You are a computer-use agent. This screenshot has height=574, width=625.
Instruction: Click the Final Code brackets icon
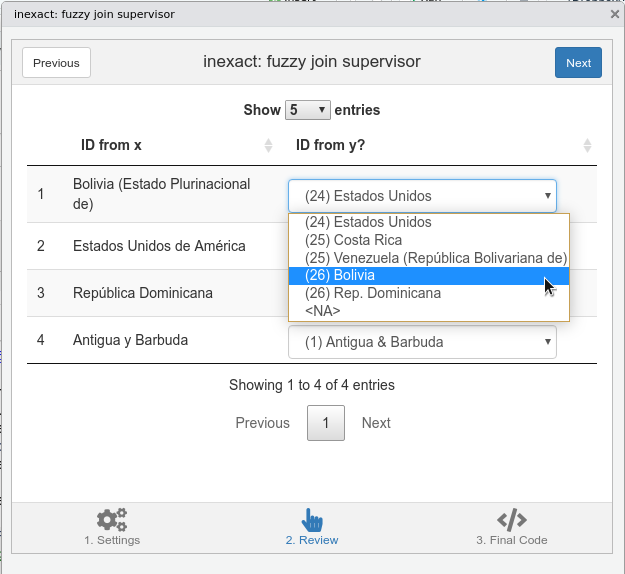[512, 520]
